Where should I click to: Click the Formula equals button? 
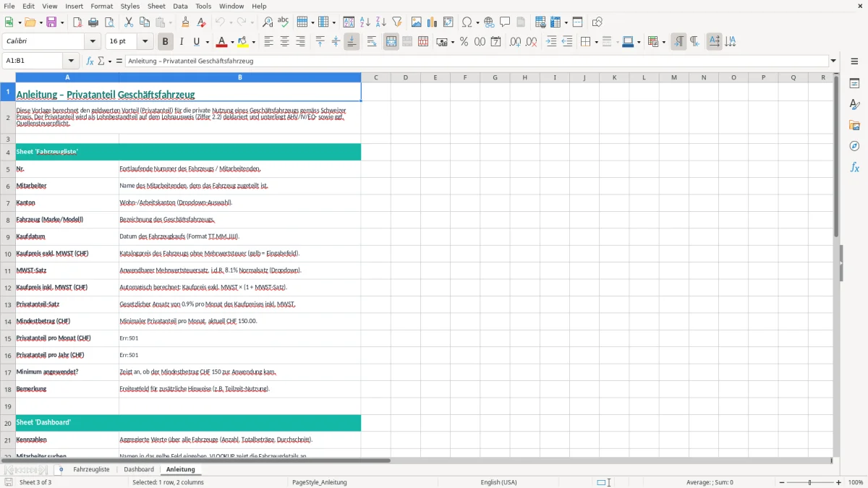click(119, 61)
